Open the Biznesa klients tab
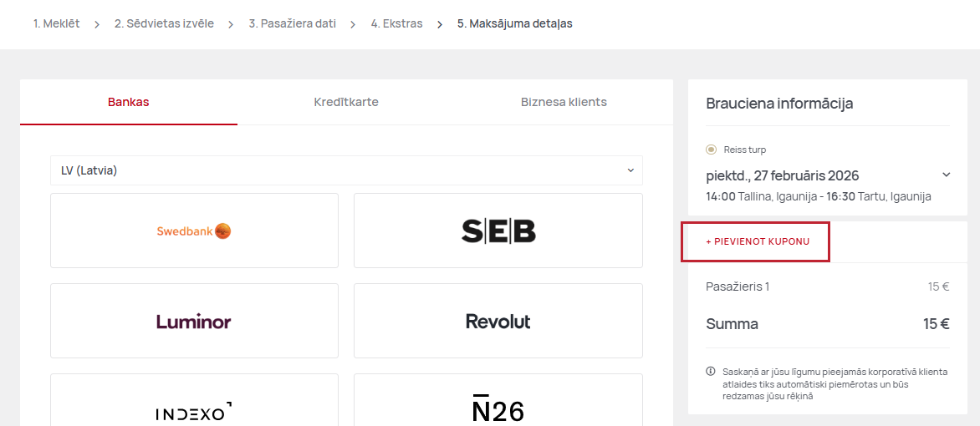This screenshot has width=980, height=426. (x=564, y=102)
